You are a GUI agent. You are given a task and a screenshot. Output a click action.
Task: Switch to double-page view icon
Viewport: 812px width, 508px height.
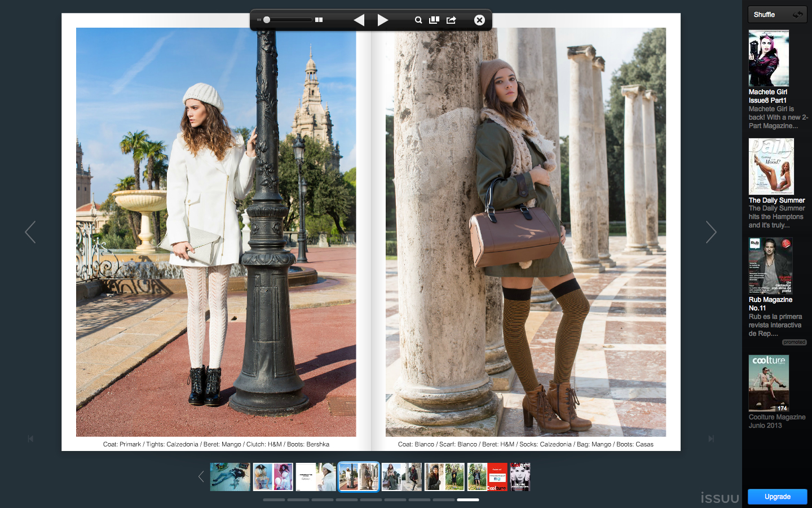click(319, 20)
